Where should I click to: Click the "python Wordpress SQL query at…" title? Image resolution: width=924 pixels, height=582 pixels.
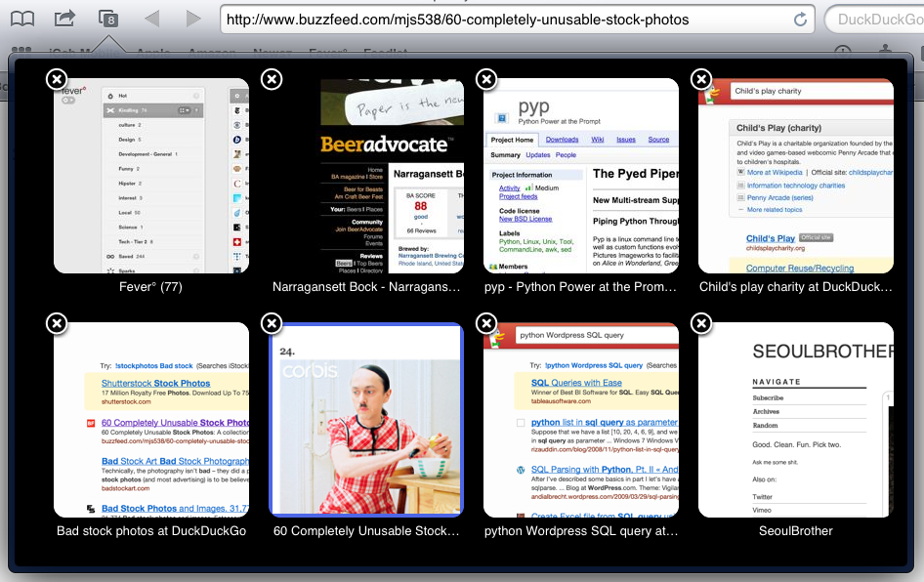click(x=581, y=531)
